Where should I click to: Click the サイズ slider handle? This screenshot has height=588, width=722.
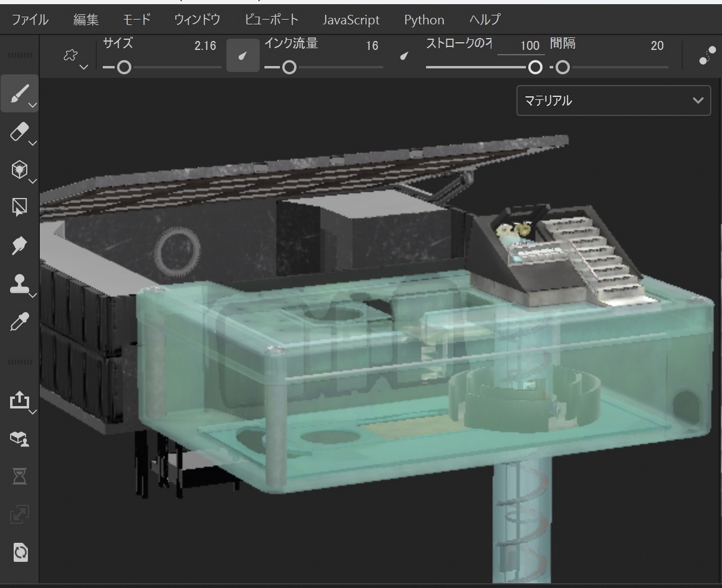pos(124,67)
